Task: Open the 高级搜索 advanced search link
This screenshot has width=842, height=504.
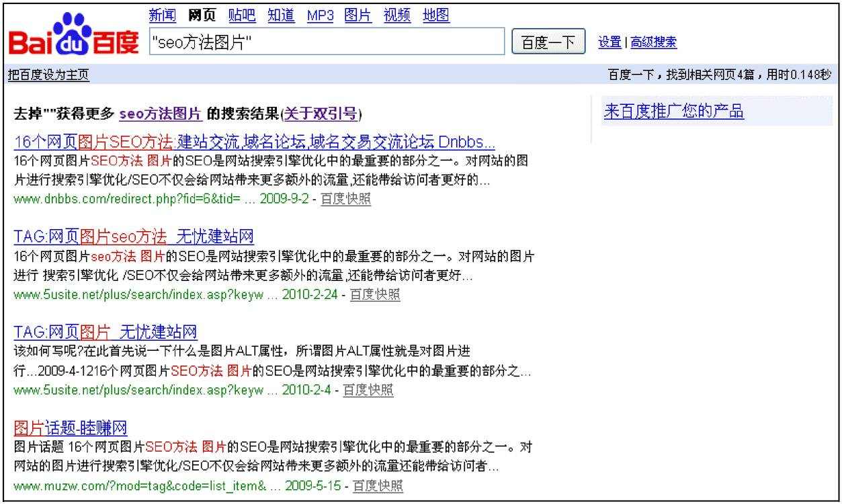Action: point(653,42)
